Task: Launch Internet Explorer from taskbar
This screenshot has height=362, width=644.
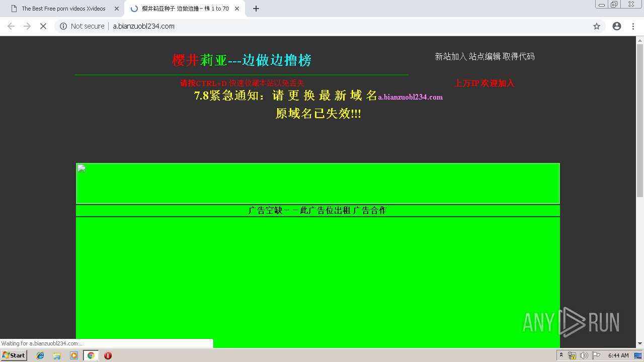Action: (x=40, y=355)
